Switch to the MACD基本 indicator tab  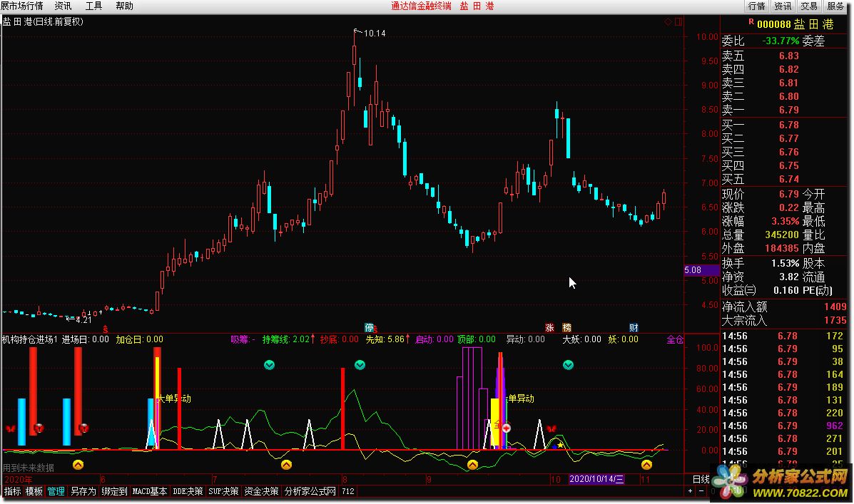click(150, 491)
